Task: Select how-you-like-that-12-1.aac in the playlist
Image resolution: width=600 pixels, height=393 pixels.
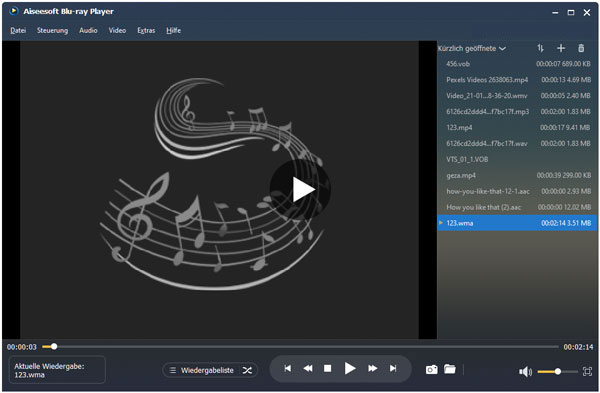Action: pos(517,191)
